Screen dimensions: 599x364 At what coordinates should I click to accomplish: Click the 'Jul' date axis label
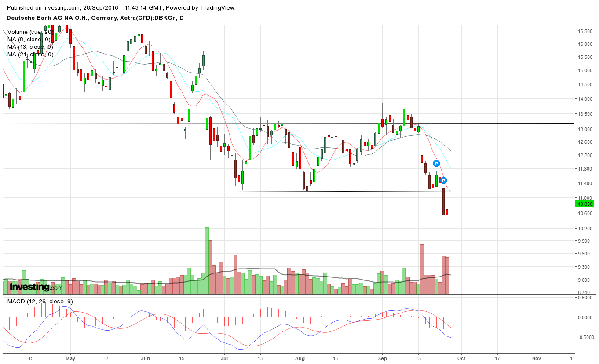(223, 358)
